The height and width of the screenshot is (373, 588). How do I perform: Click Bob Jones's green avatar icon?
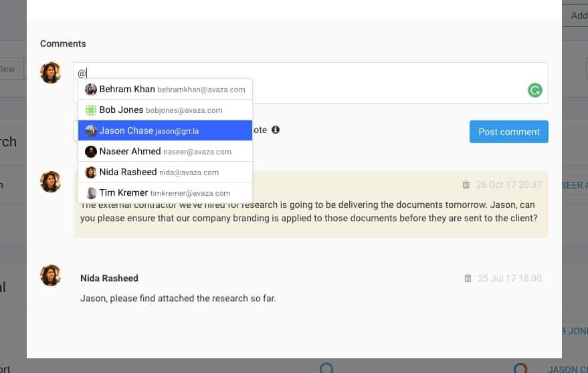(91, 110)
